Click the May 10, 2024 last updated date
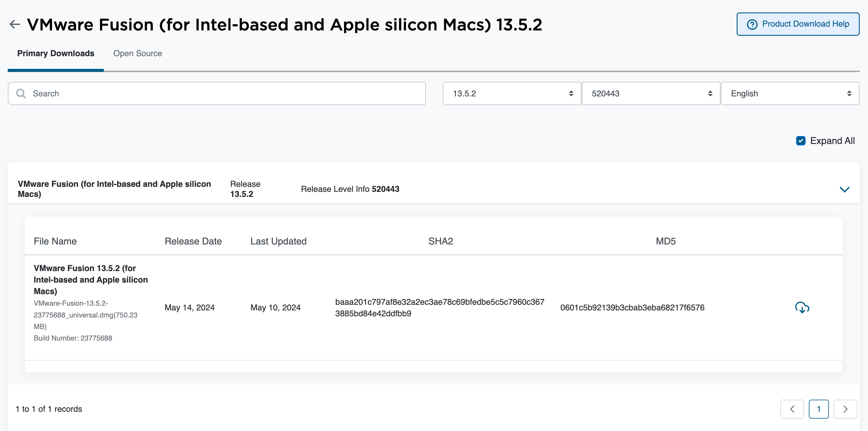 tap(275, 307)
